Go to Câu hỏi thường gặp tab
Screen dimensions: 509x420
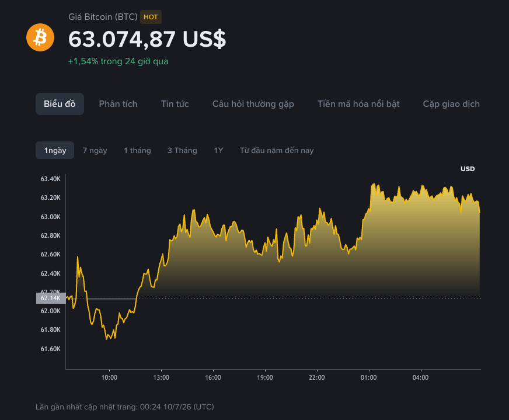coord(253,104)
